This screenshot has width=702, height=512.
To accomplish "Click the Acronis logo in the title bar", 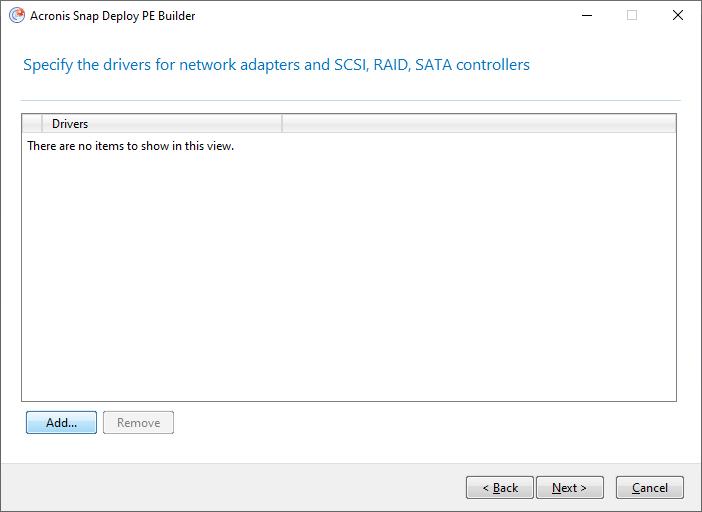I will [16, 15].
